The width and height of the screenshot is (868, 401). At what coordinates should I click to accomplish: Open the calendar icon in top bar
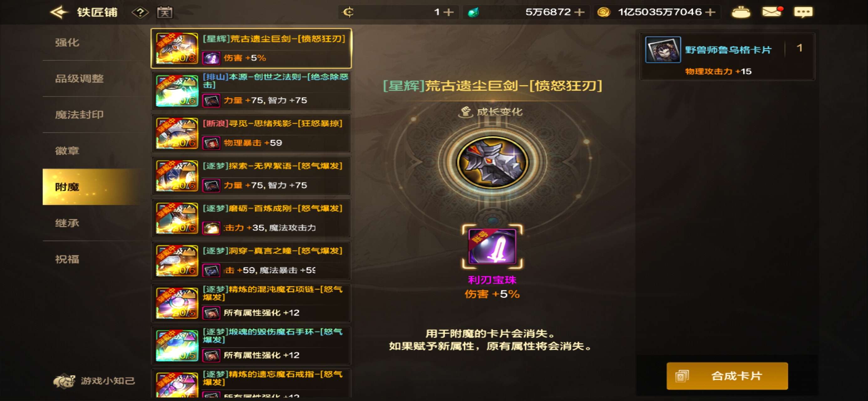pos(164,13)
